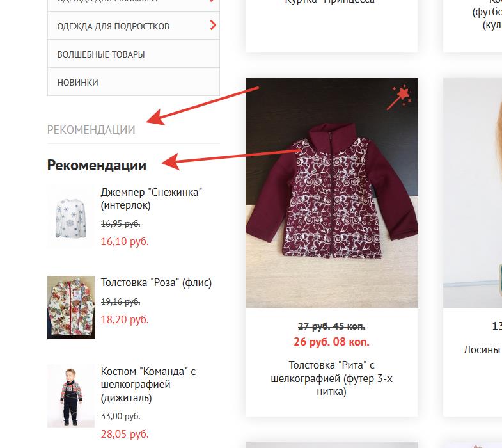Open the Костюм "Команда" с шелкографией link
Viewport: 502px width, 448px height.
[148, 385]
